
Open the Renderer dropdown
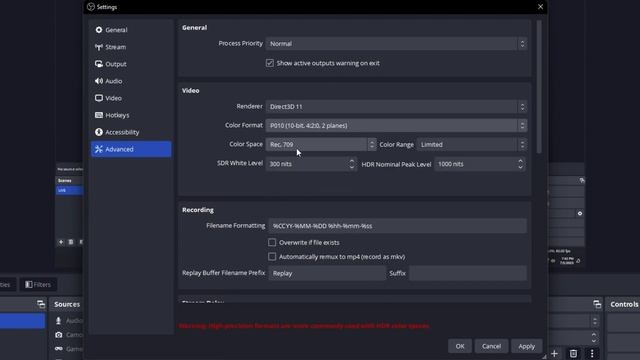pos(396,107)
